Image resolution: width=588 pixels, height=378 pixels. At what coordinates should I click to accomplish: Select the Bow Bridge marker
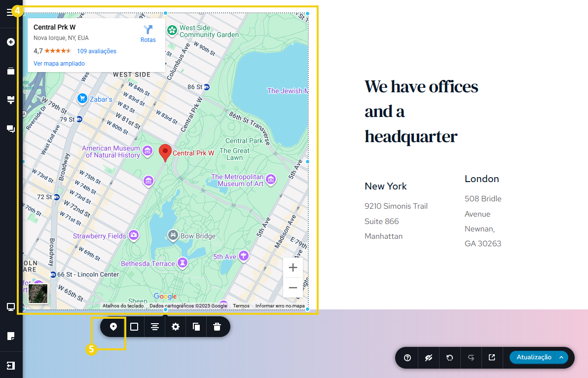(173, 235)
